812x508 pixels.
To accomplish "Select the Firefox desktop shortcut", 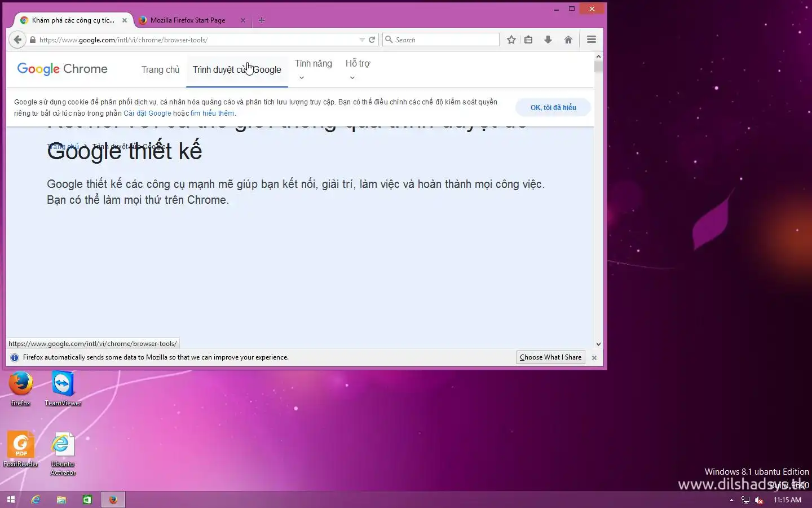I will tap(21, 388).
